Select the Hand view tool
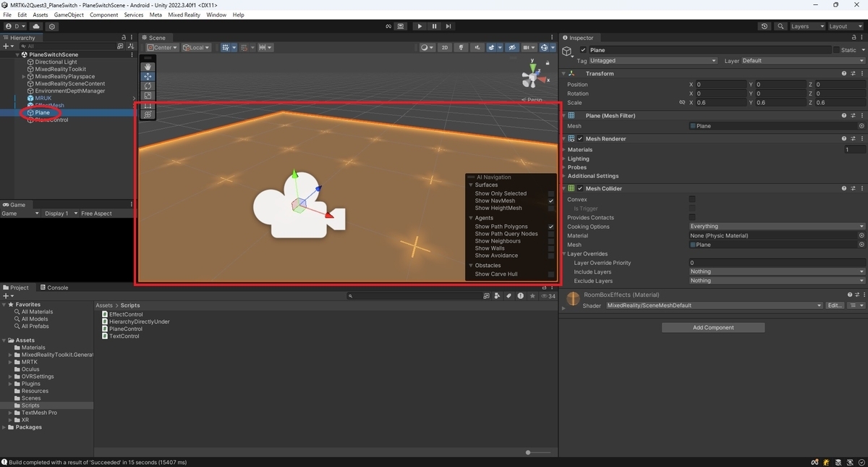868x467 pixels. (x=148, y=67)
